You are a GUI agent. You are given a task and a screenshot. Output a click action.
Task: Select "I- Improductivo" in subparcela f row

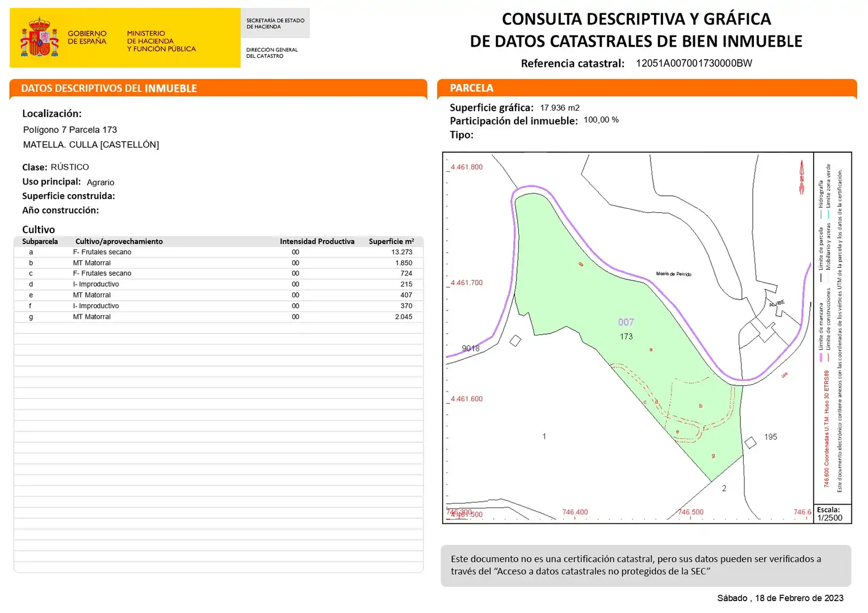[96, 306]
